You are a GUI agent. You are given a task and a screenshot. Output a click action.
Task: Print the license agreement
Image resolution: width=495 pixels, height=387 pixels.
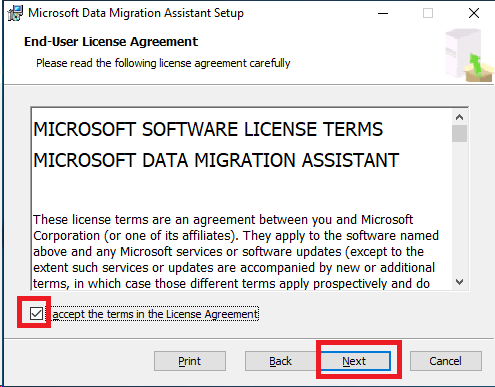coord(190,361)
